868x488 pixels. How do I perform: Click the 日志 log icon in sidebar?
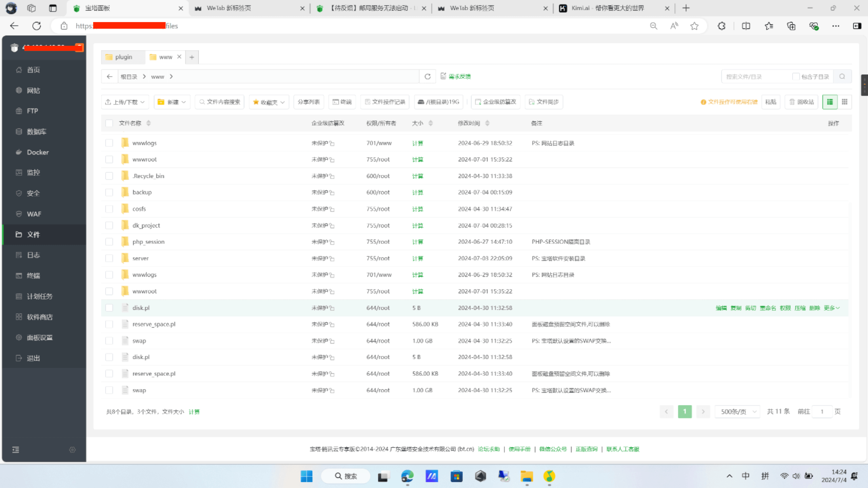(19, 255)
